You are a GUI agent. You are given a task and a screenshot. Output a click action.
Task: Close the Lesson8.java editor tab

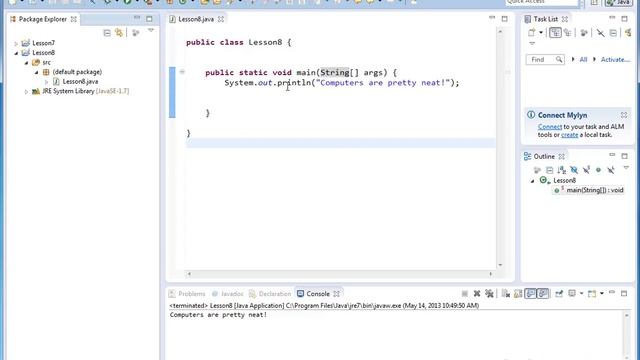click(221, 19)
